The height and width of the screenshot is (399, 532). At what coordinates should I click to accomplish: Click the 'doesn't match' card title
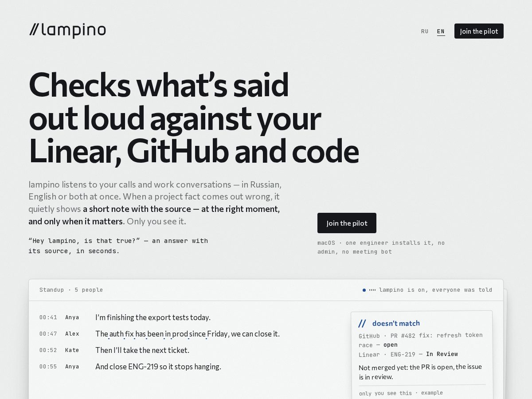point(396,323)
